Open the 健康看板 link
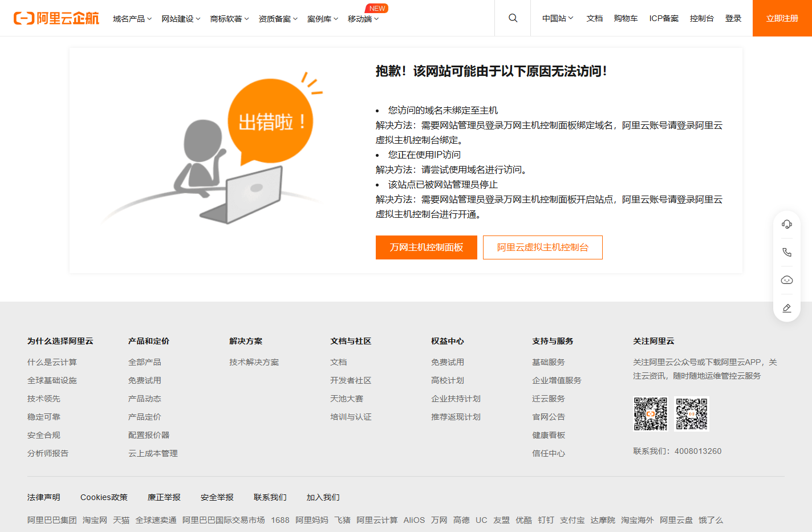Screen dimensions: 812x532 click(549, 435)
